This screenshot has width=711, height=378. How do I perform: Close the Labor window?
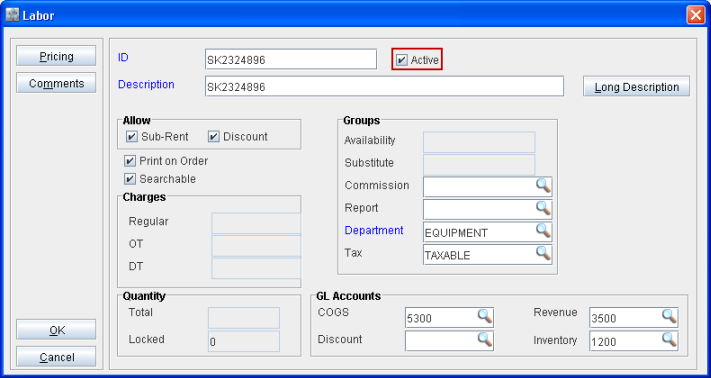[x=695, y=15]
